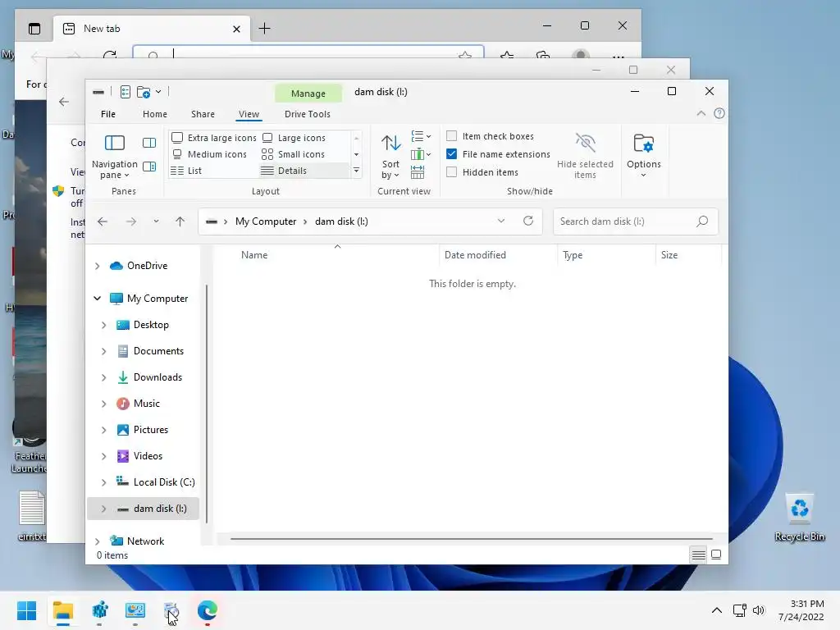Select Medium icons layout
The image size is (840, 630).
coord(209,154)
